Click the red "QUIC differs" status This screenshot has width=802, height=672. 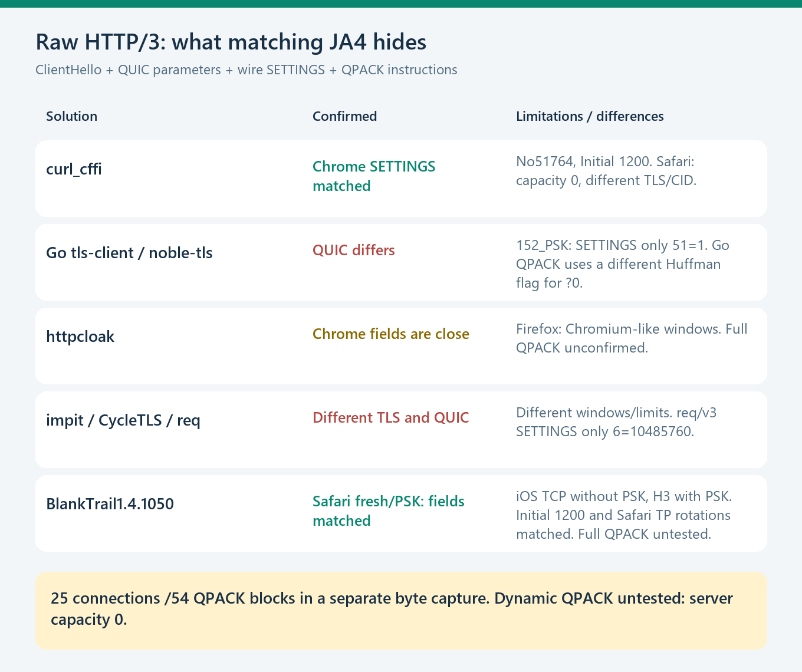click(x=354, y=251)
